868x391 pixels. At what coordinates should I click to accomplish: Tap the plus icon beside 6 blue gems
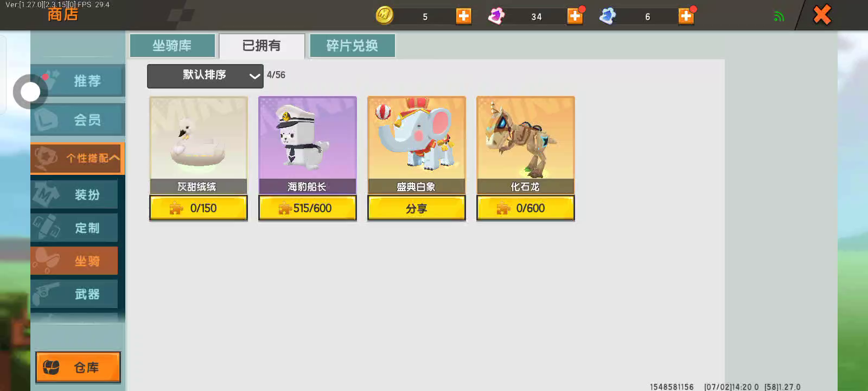tap(686, 16)
